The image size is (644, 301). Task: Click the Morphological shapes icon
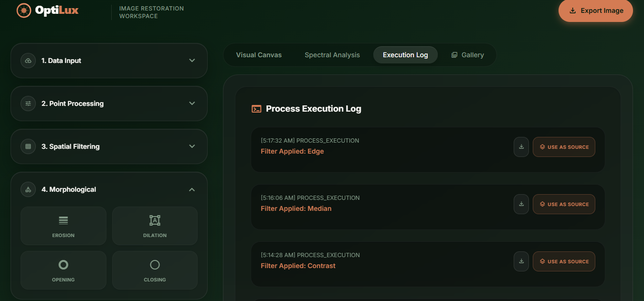pyautogui.click(x=28, y=189)
